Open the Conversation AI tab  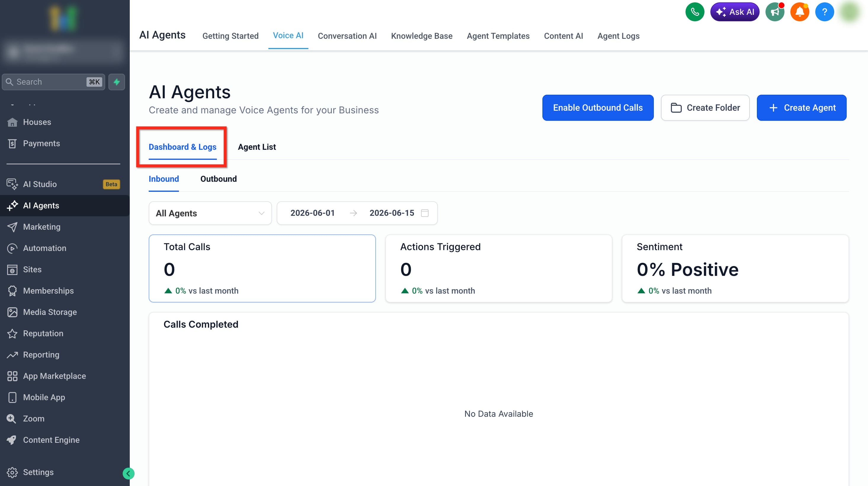coord(347,36)
